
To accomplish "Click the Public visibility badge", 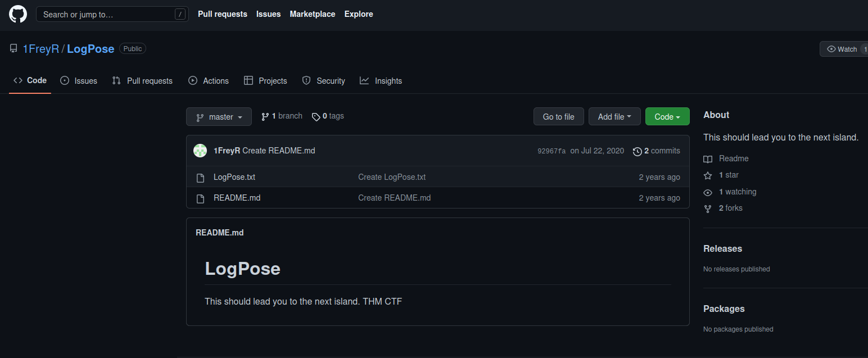I will coord(133,49).
